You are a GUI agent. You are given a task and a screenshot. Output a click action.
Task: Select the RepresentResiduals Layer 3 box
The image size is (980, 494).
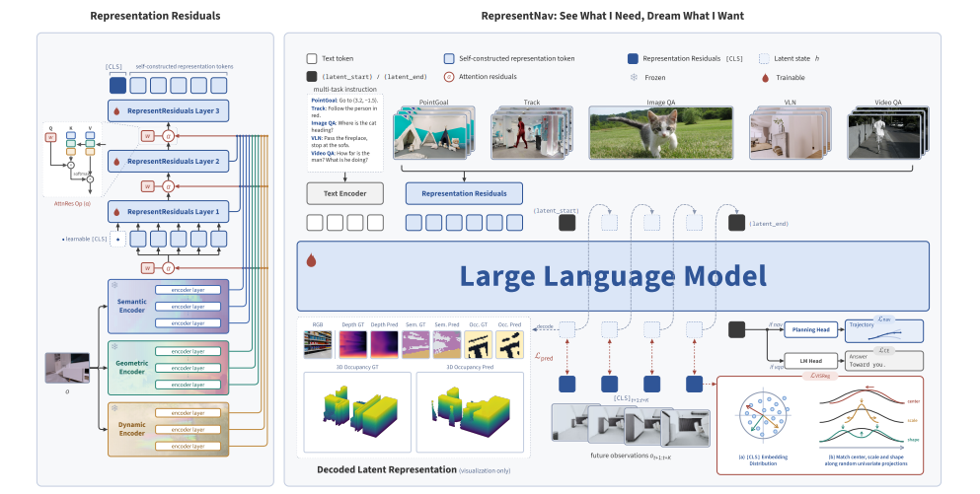(x=168, y=111)
